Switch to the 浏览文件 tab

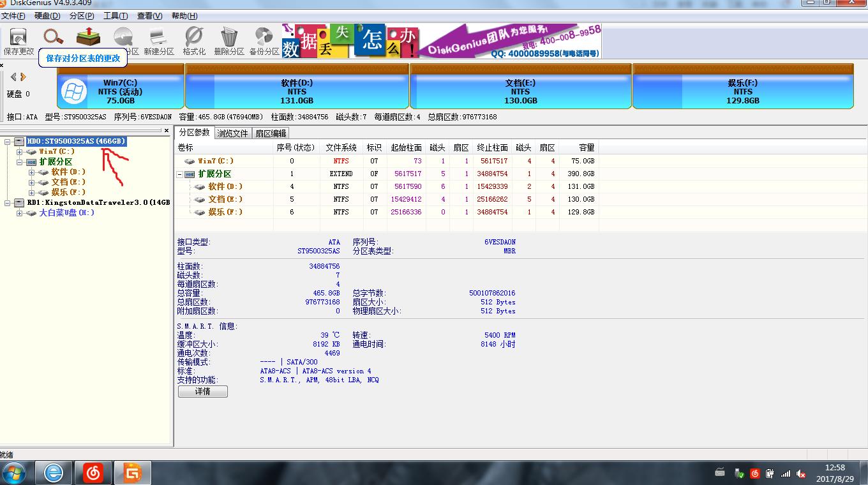(x=232, y=133)
